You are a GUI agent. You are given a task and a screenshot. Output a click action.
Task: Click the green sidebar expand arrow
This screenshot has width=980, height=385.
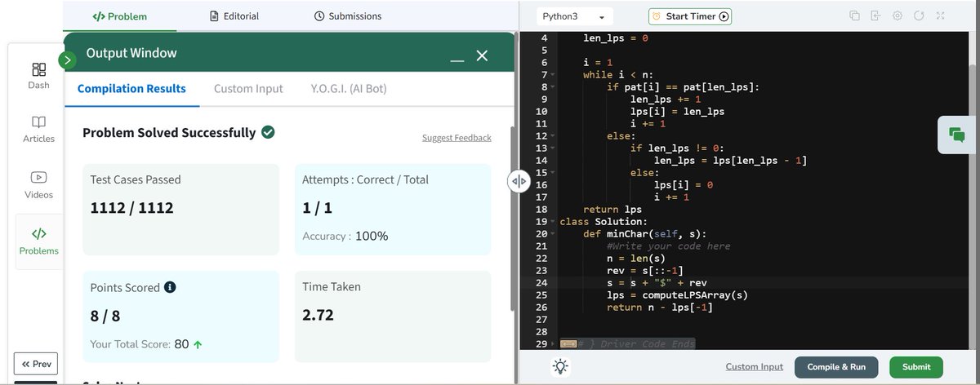67,60
